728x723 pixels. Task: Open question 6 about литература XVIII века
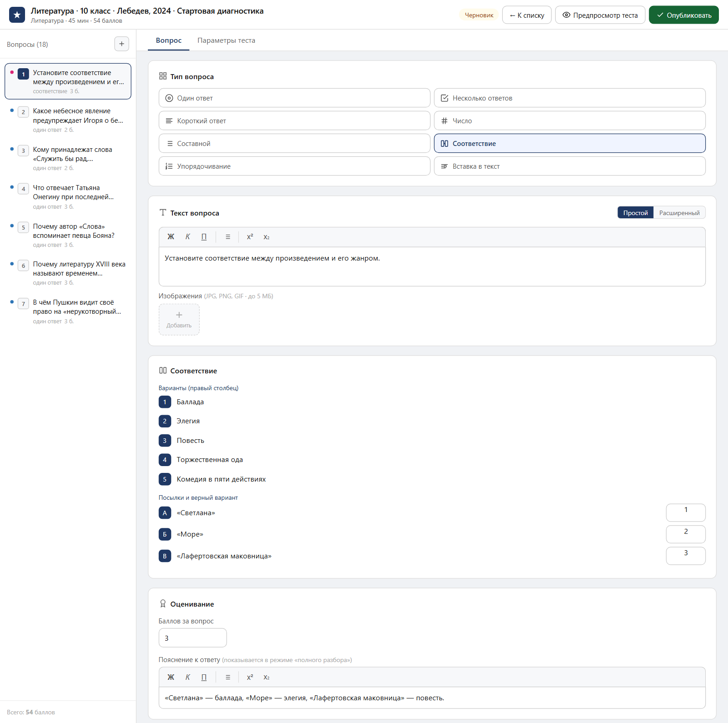(x=68, y=273)
